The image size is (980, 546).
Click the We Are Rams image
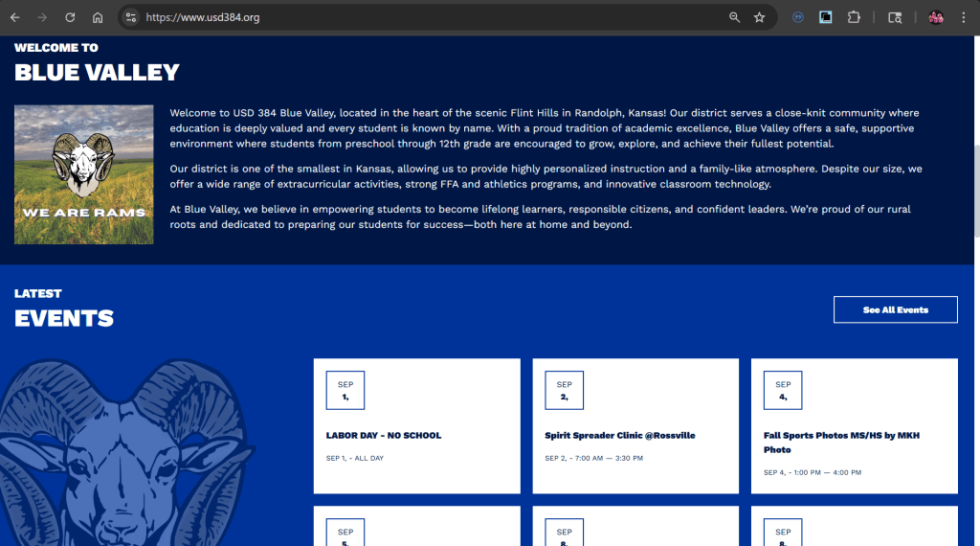84,174
